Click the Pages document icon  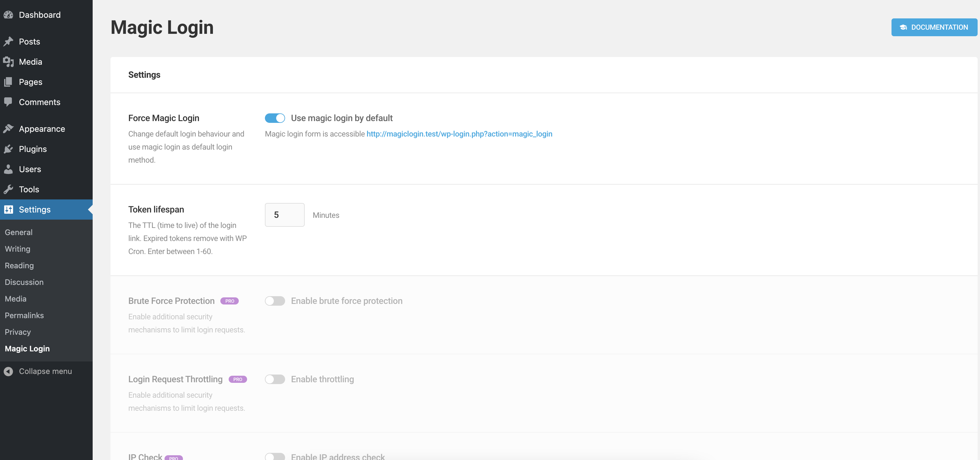click(x=8, y=82)
